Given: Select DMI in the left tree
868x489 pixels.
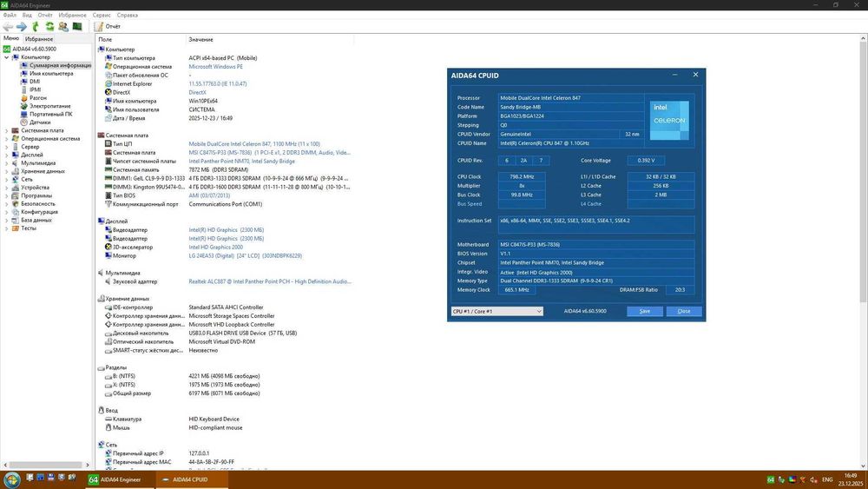Looking at the screenshot, I should click(35, 82).
